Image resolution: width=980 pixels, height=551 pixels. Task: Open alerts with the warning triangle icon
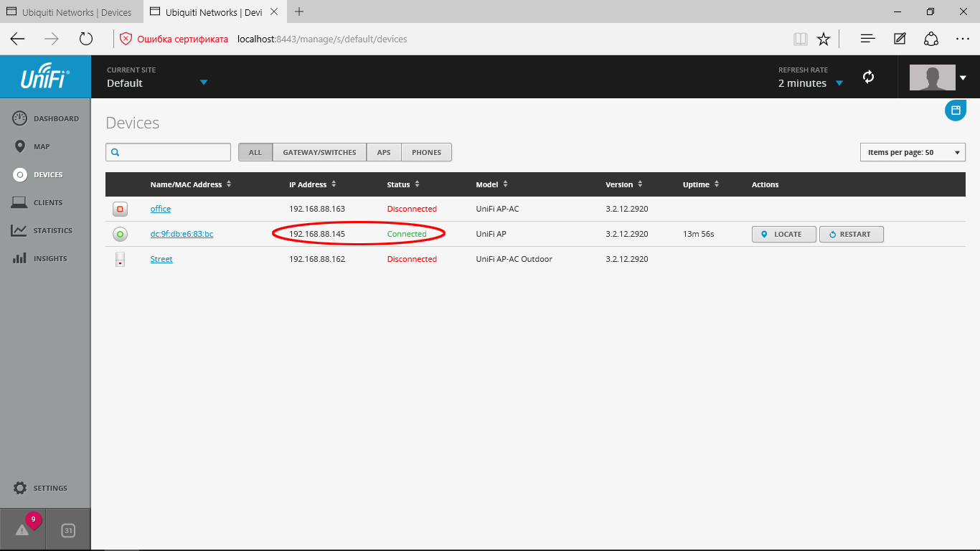coord(22,529)
